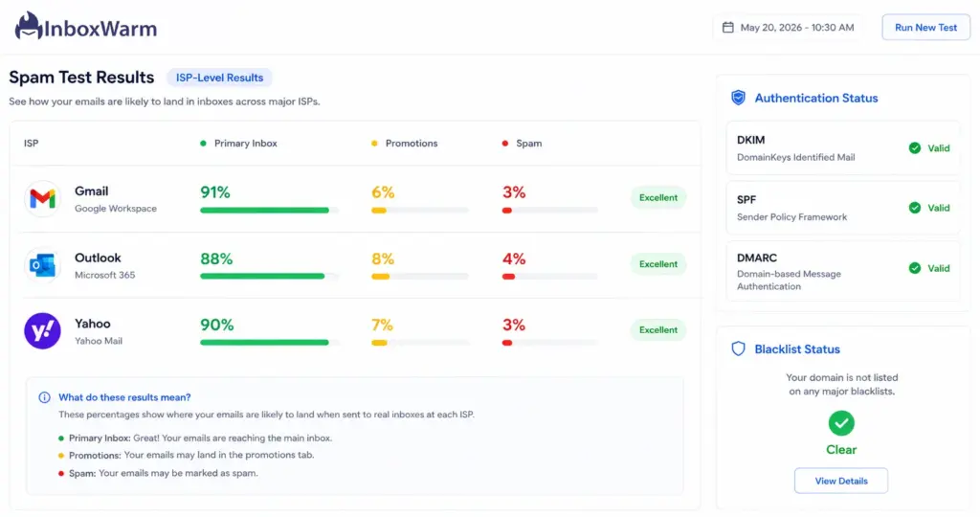This screenshot has width=980, height=517.
Task: Click the Authentication Status shield icon
Action: [x=738, y=98]
